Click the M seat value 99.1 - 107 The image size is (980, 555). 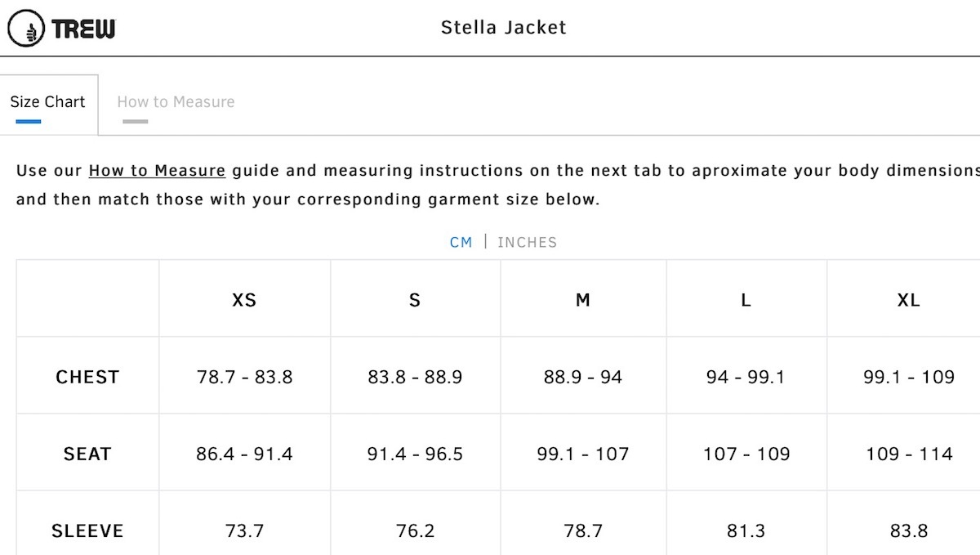click(x=583, y=454)
